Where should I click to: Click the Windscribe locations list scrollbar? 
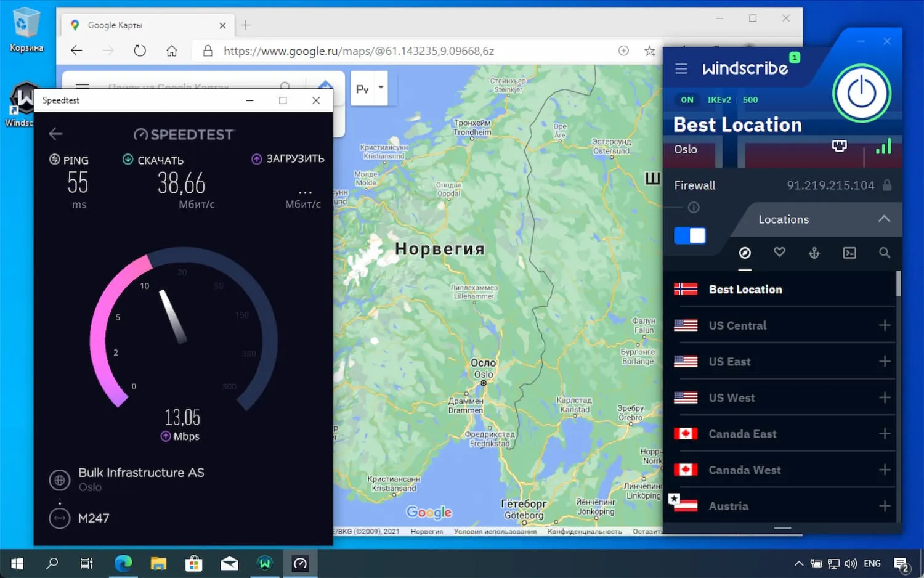click(898, 284)
